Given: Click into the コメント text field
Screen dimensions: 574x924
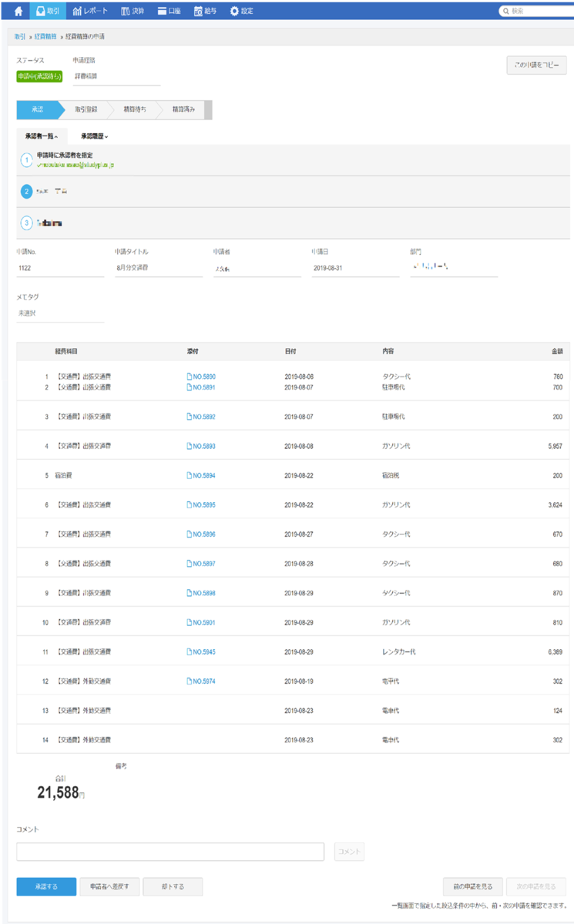Looking at the screenshot, I should point(170,852).
